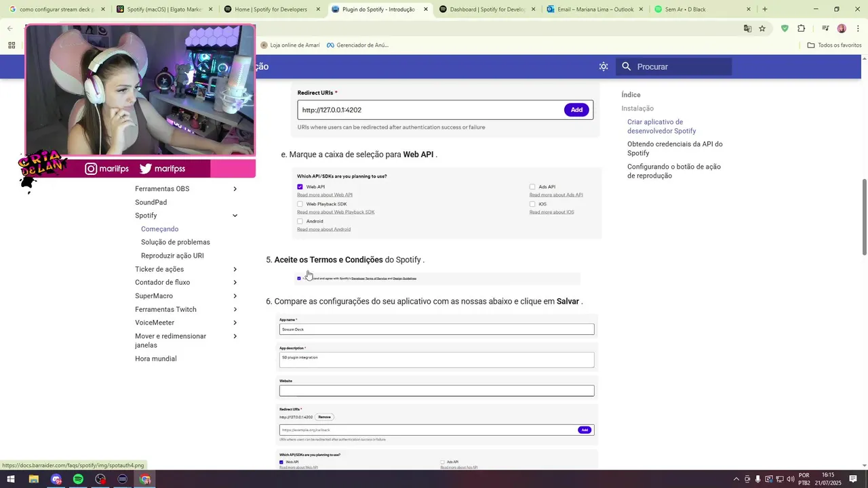Check the Web API checkbox in image
The width and height of the screenshot is (868, 488).
(300, 186)
